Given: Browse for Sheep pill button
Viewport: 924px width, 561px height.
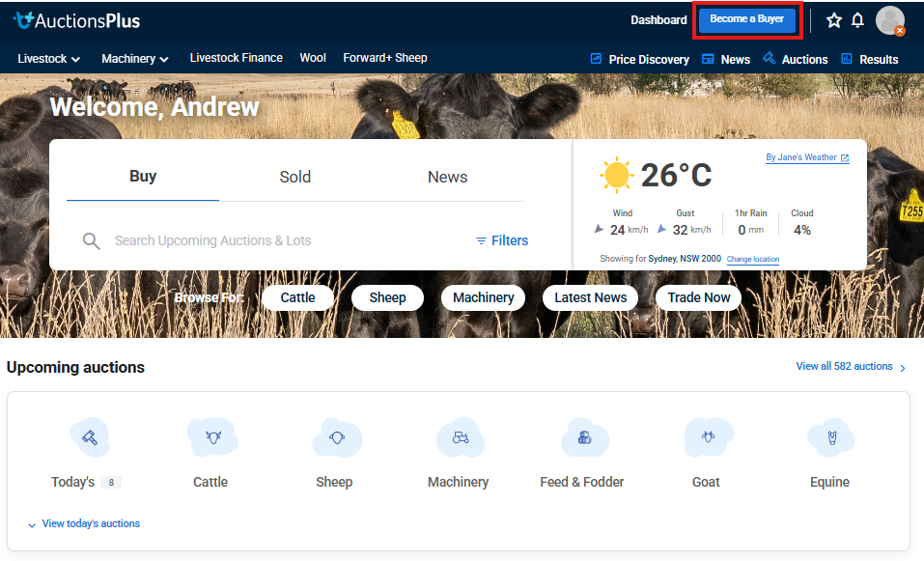Looking at the screenshot, I should tap(387, 297).
